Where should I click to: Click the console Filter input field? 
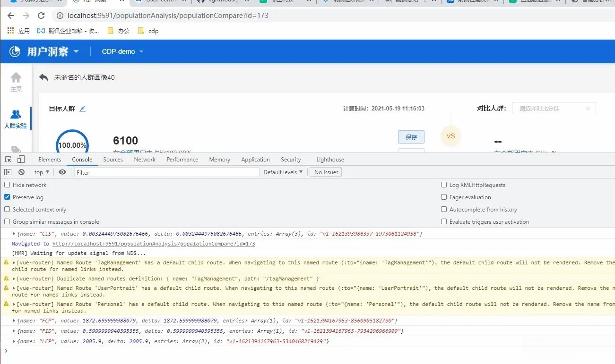pos(166,172)
